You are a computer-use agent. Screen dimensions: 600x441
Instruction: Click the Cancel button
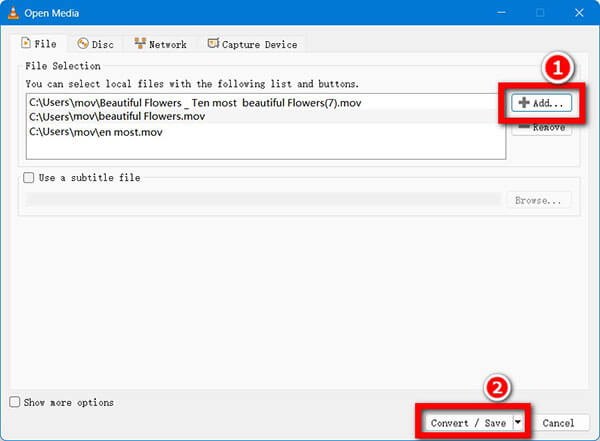pyautogui.click(x=558, y=423)
